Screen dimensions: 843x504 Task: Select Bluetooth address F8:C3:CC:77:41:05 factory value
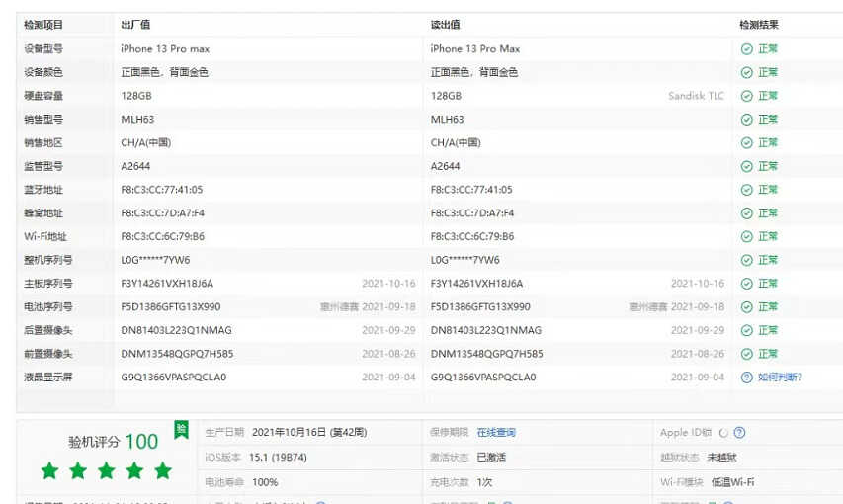point(162,190)
